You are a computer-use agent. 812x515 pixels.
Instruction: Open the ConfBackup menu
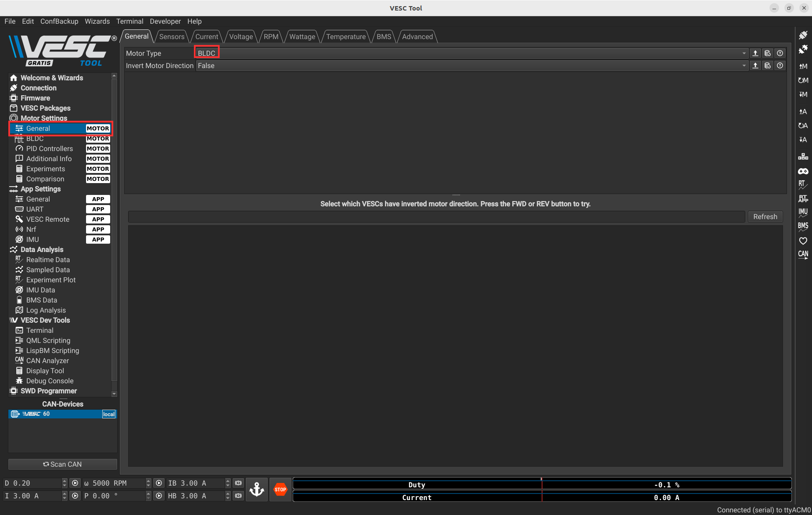59,21
